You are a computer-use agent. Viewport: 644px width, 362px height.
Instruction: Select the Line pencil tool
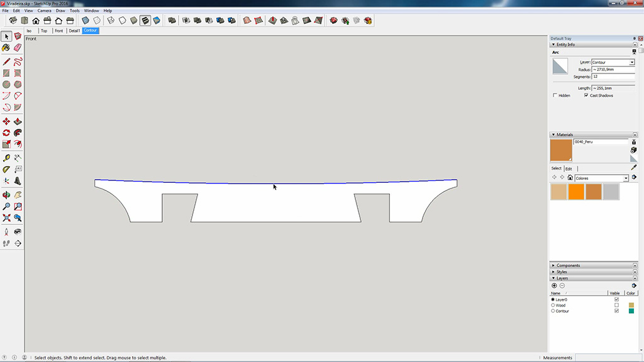coord(6,62)
